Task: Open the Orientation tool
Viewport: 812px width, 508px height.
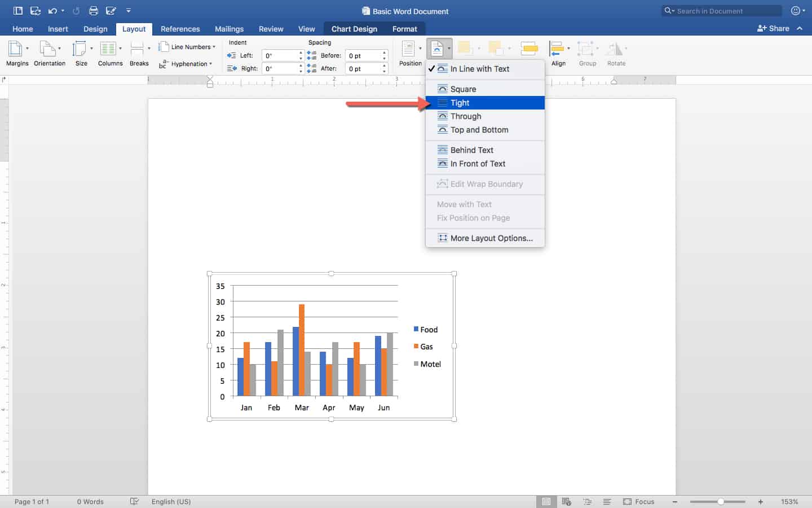Action: click(48, 49)
